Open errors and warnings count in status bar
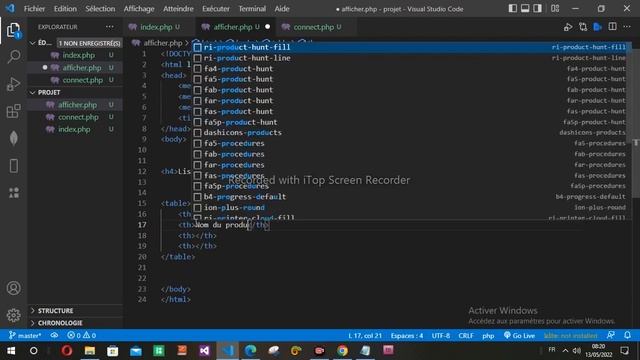Viewport: 640px width, 360px height. pos(82,336)
